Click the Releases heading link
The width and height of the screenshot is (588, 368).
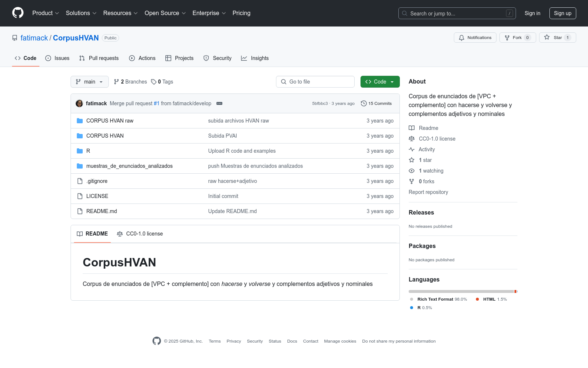pyautogui.click(x=421, y=212)
